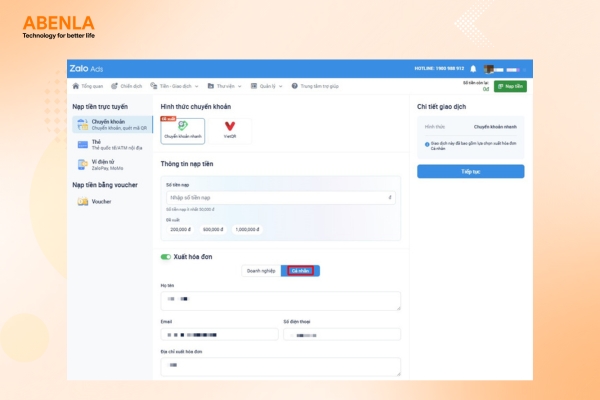Click the Địa chỉ xuất hóa đơn field

click(x=281, y=367)
